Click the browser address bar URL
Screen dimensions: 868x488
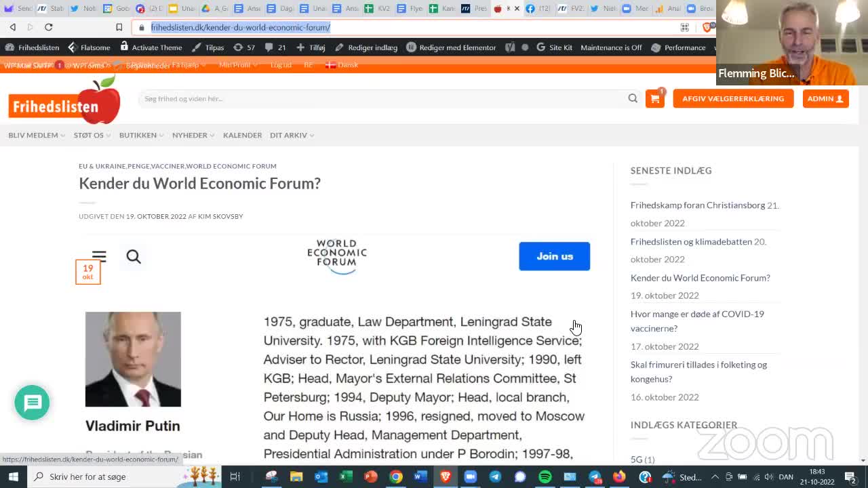click(x=240, y=27)
